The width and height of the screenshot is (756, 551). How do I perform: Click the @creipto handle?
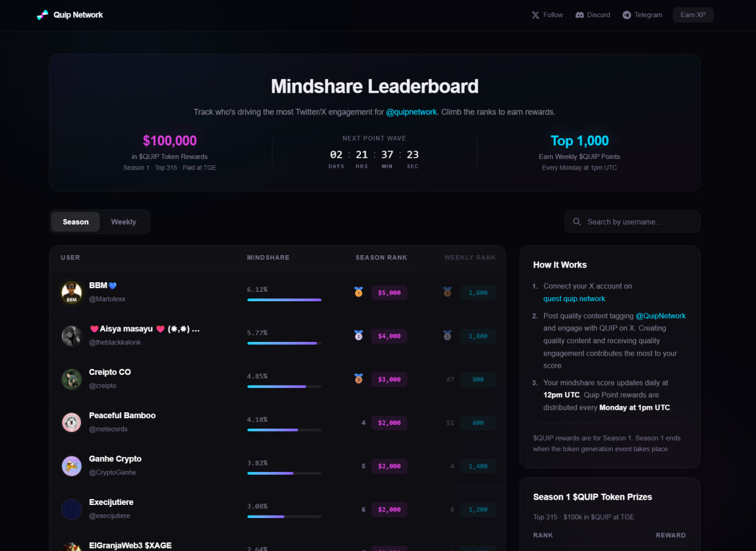coord(103,386)
